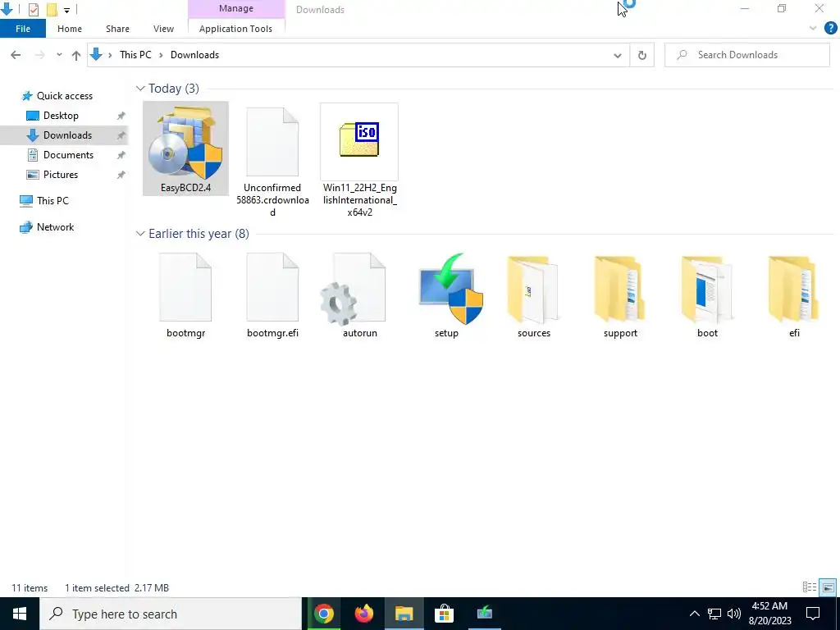
Task: Collapse the Today (3) group
Action: pyautogui.click(x=139, y=89)
